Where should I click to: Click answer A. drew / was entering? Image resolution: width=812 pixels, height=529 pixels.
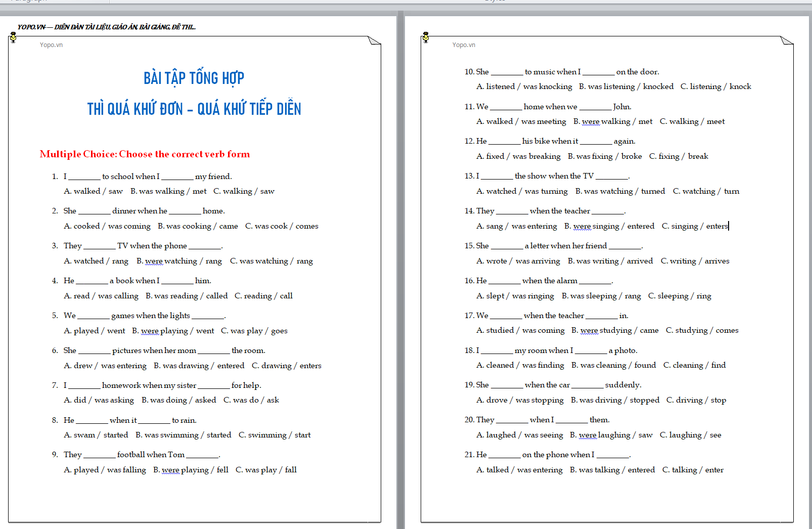point(105,366)
